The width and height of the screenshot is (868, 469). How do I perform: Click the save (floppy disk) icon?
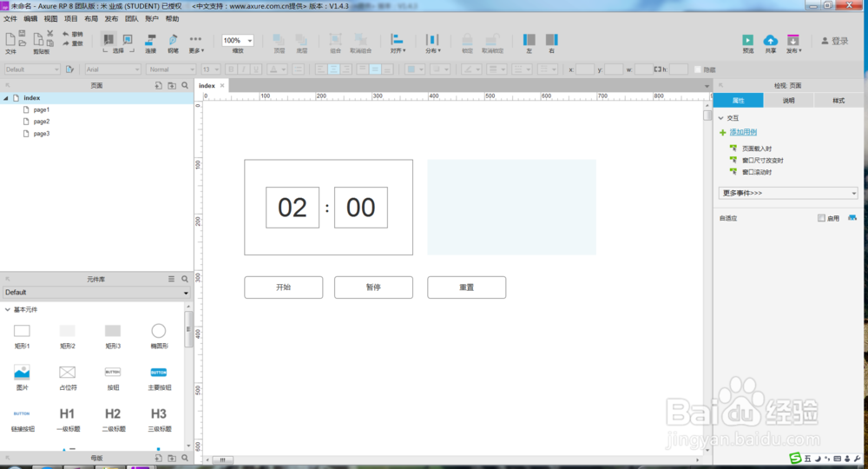pyautogui.click(x=23, y=33)
